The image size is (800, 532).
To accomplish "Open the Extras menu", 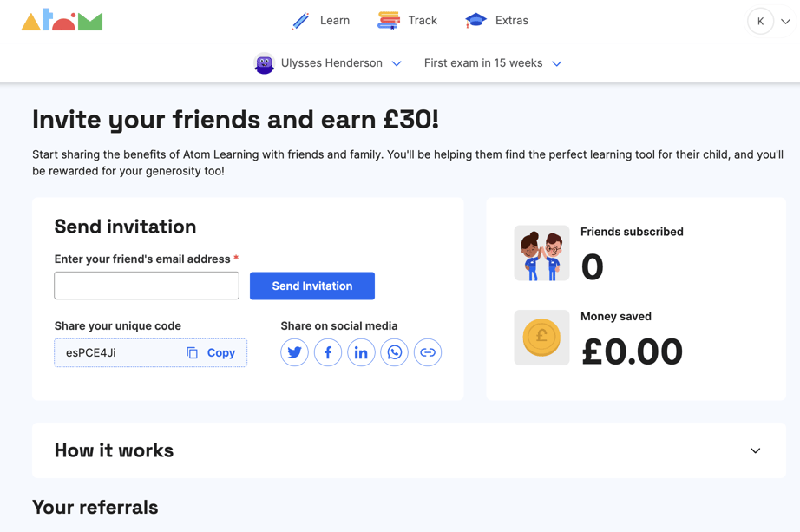I will tap(497, 21).
